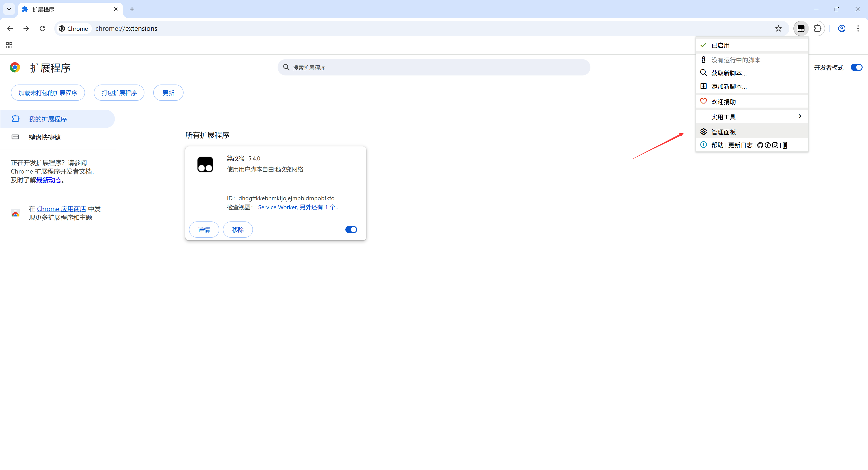The image size is (868, 470).
Task: Click the Instagram icon in Tampermonkey menu
Action: point(775,145)
